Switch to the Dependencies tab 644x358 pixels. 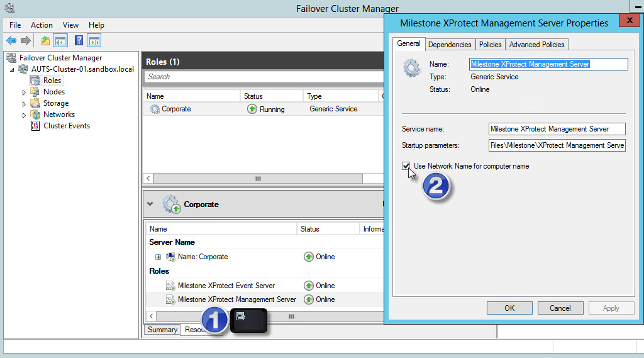450,45
